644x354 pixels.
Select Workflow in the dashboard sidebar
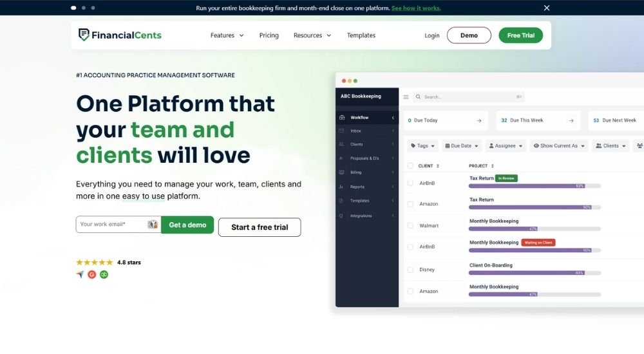[367, 117]
